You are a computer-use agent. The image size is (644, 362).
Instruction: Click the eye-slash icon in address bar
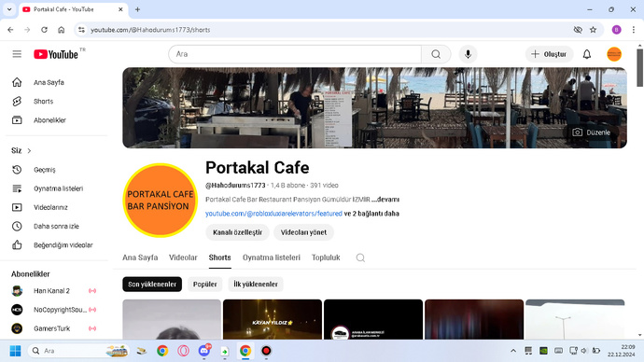point(578,30)
